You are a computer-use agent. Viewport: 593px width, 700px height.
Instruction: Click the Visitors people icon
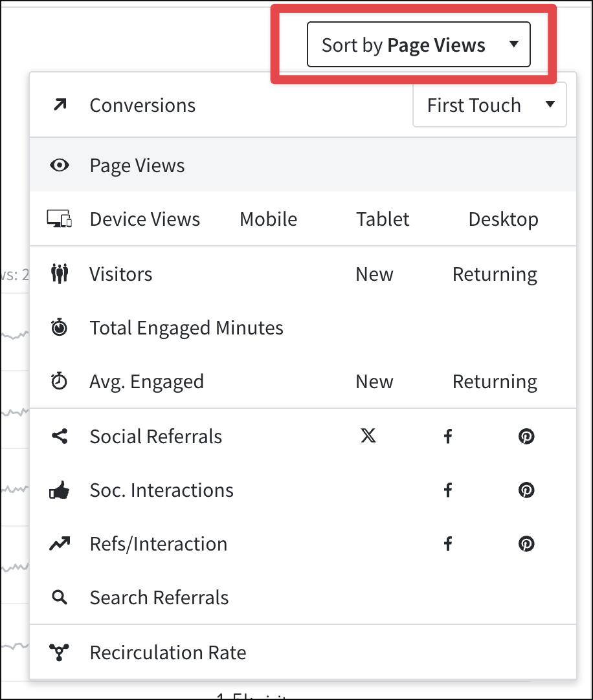[x=60, y=274]
